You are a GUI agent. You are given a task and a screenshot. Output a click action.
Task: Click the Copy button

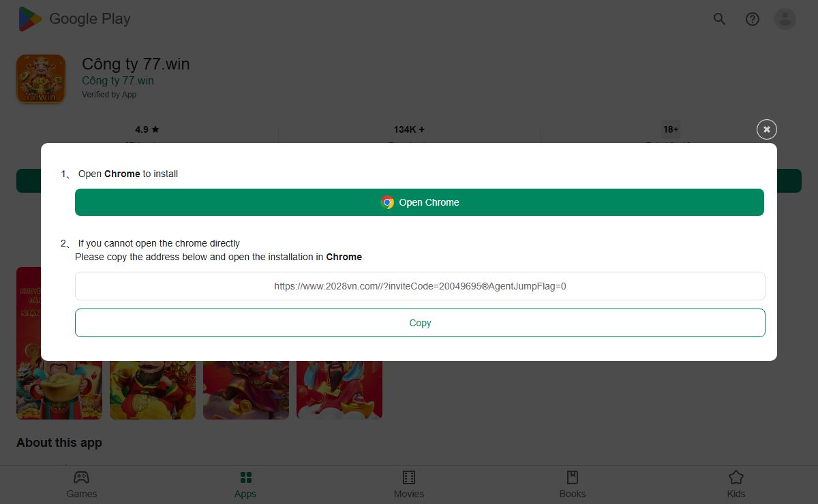point(420,323)
